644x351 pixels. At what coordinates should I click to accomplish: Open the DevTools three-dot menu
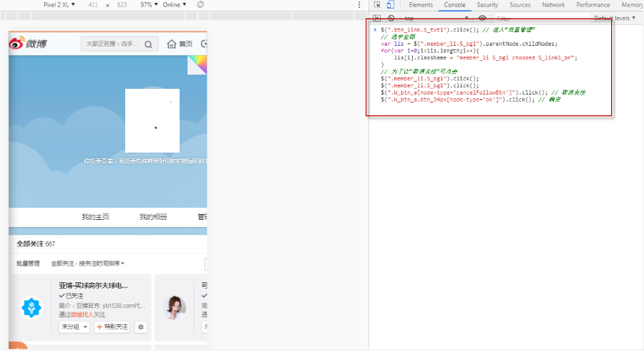[359, 5]
